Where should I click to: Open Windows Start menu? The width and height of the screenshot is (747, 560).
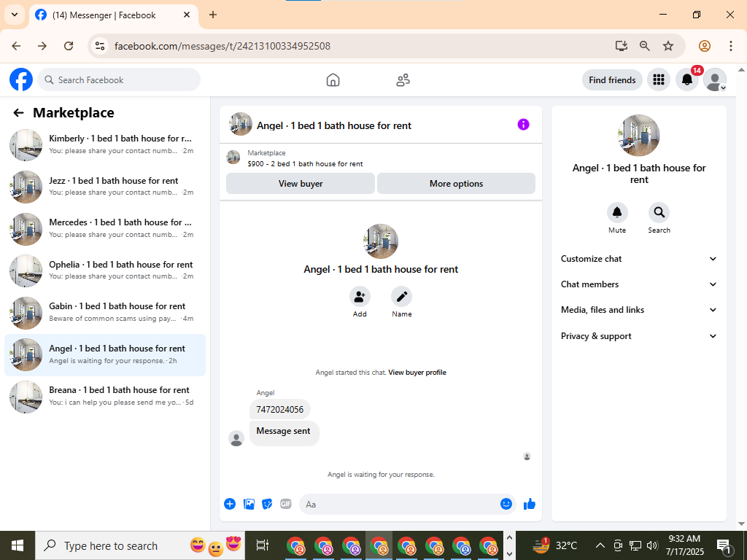click(x=18, y=545)
